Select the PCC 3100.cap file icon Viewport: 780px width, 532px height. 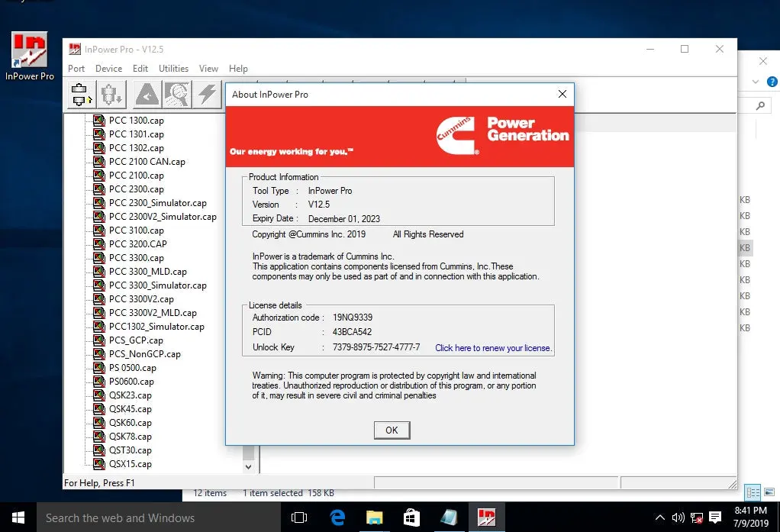99,231
